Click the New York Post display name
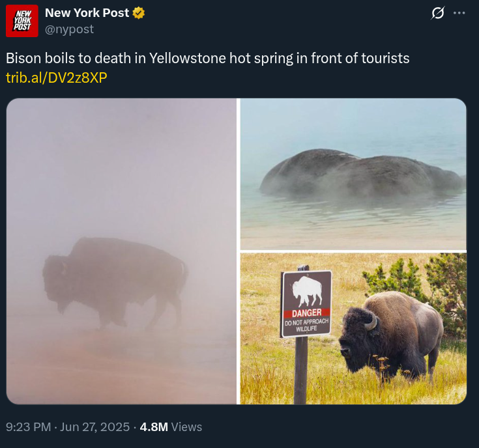 [87, 13]
